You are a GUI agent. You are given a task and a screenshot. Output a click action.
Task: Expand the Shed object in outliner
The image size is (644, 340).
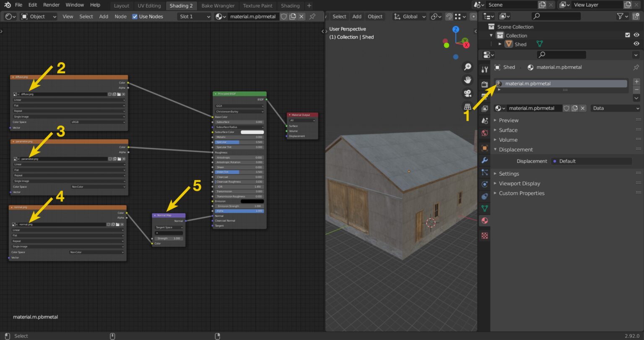[500, 44]
